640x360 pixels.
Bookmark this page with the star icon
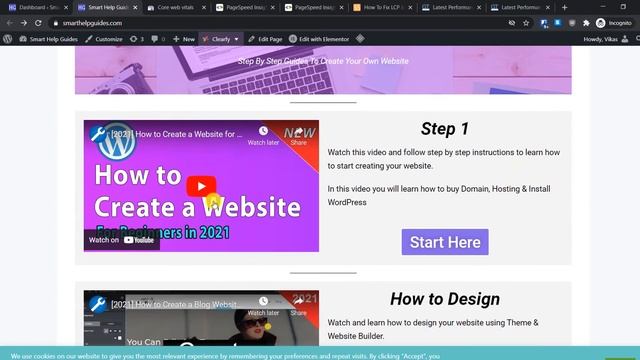(526, 23)
